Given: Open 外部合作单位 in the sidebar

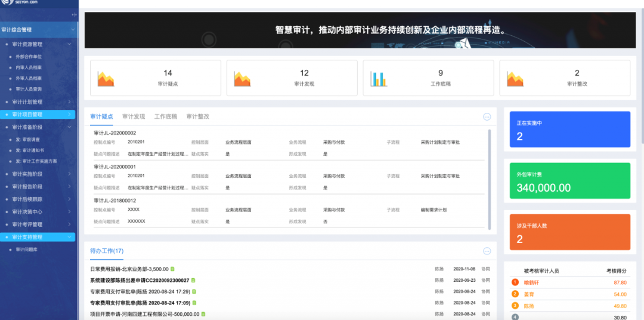Looking at the screenshot, I should point(29,57).
